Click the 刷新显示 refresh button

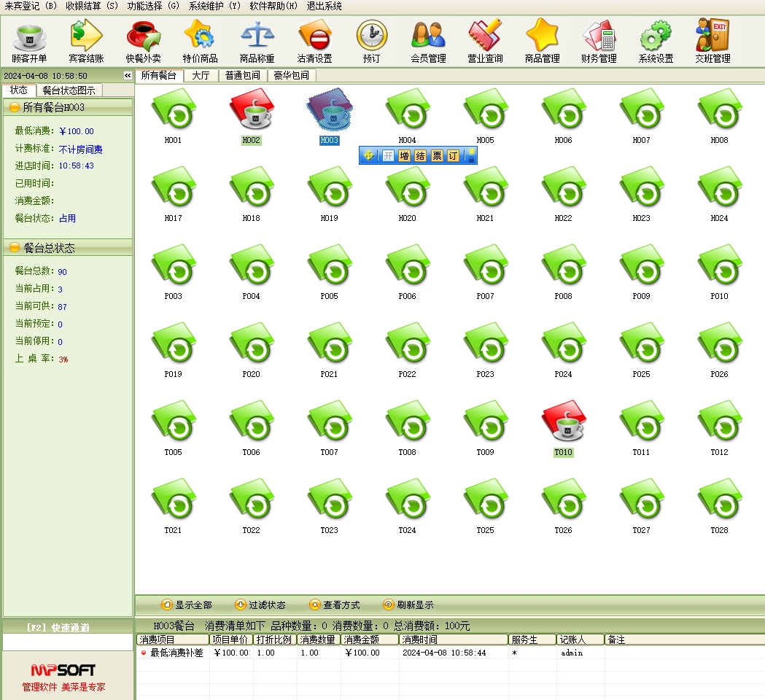408,604
